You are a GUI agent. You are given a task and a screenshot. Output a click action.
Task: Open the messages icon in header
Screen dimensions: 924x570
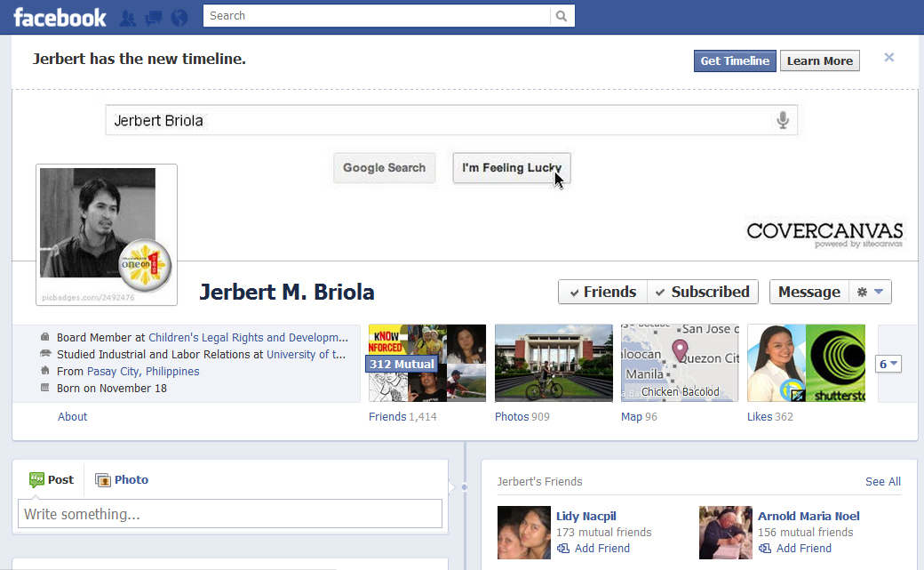pos(154,17)
